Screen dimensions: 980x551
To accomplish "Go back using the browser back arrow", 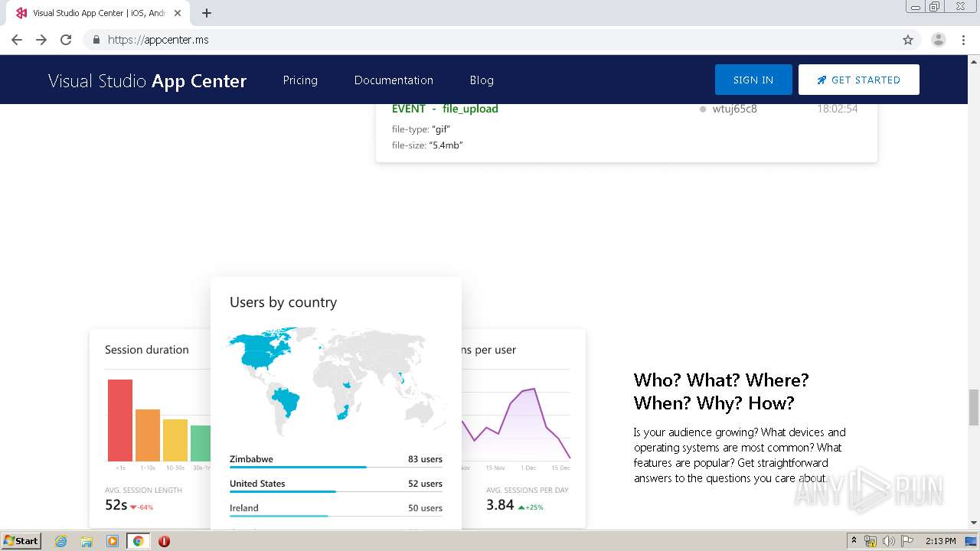I will (x=17, y=40).
